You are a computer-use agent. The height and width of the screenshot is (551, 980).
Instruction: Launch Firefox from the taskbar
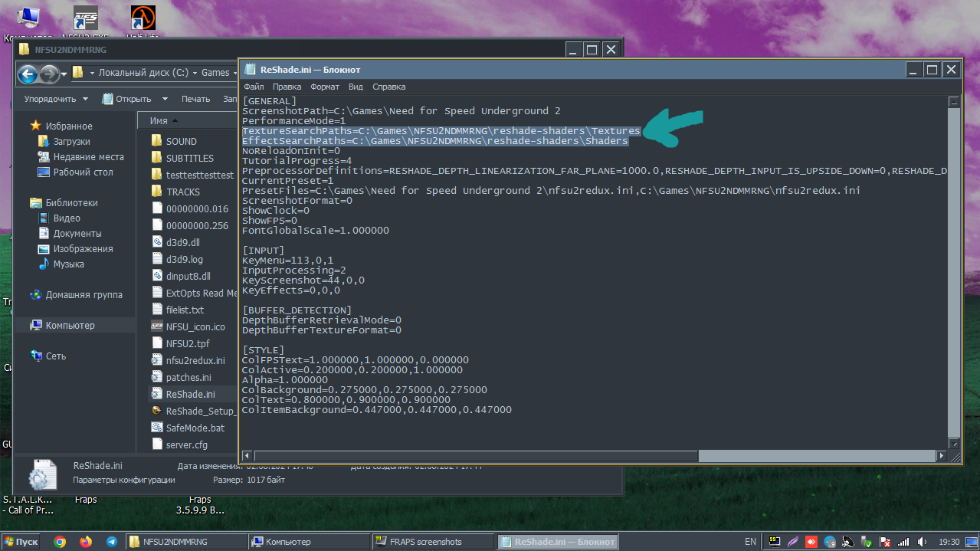click(85, 542)
